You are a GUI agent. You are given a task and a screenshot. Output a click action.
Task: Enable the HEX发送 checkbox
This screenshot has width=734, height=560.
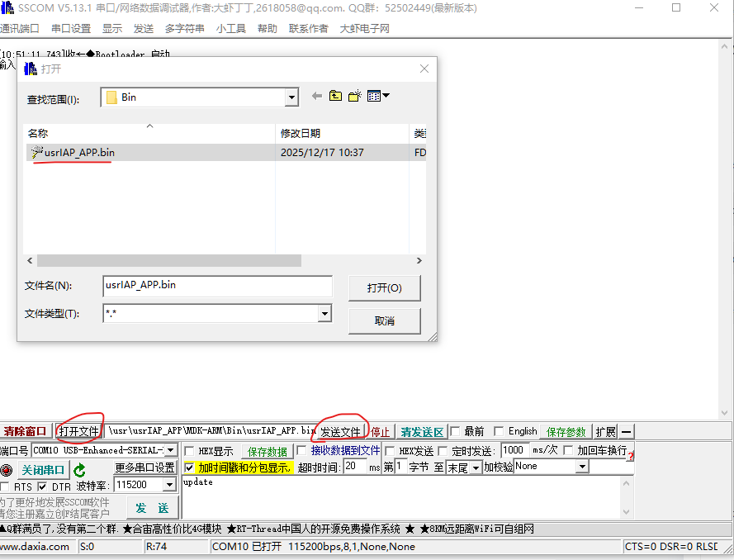point(390,451)
